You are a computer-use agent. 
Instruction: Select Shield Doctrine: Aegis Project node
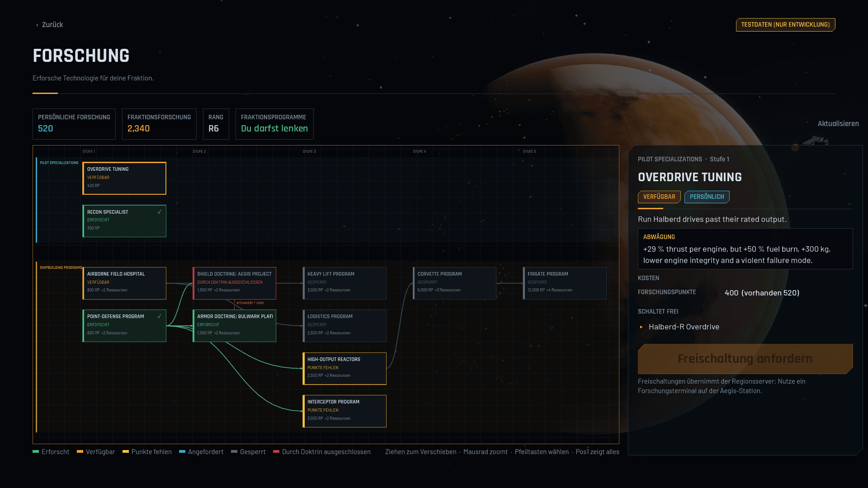(x=234, y=283)
